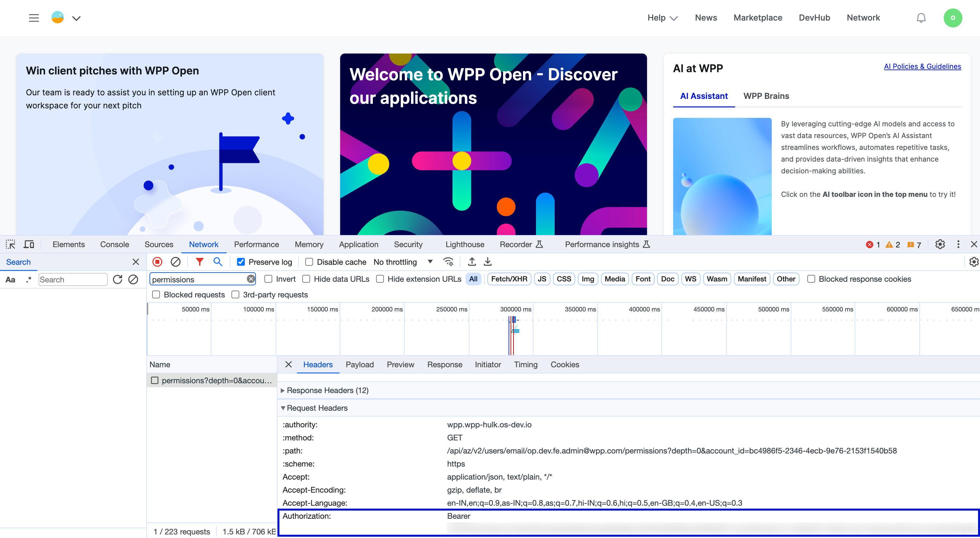980x538 pixels.
Task: Click the permissions filter text field
Action: coord(198,279)
